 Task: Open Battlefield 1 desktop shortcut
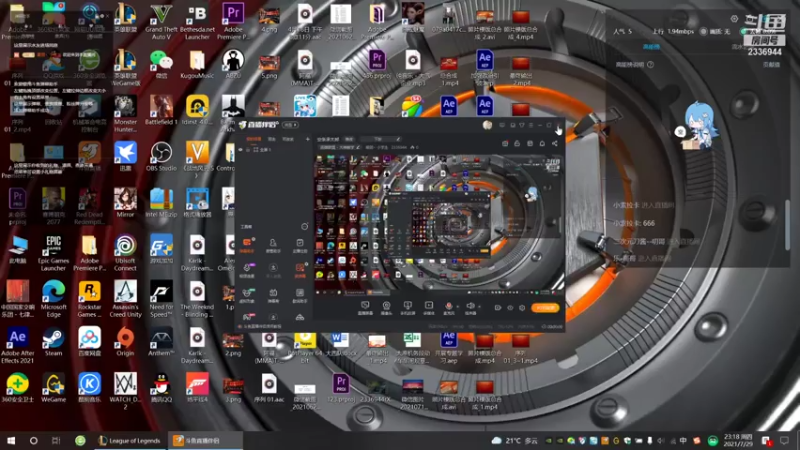(x=161, y=110)
